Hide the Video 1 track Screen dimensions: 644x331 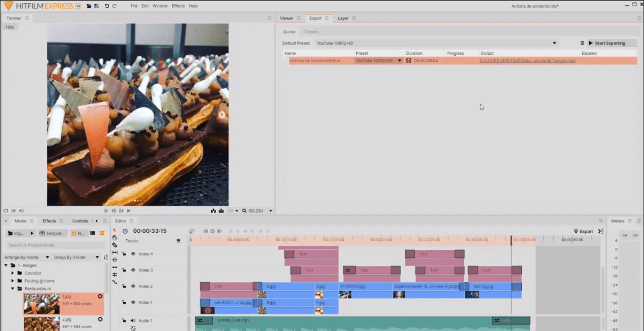click(133, 302)
